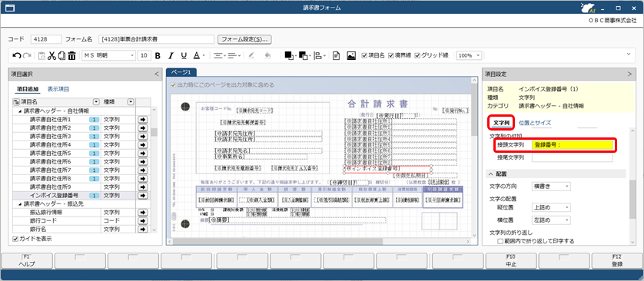The width and height of the screenshot is (644, 281).
Task: Toggle italic formatting
Action: click(x=171, y=55)
